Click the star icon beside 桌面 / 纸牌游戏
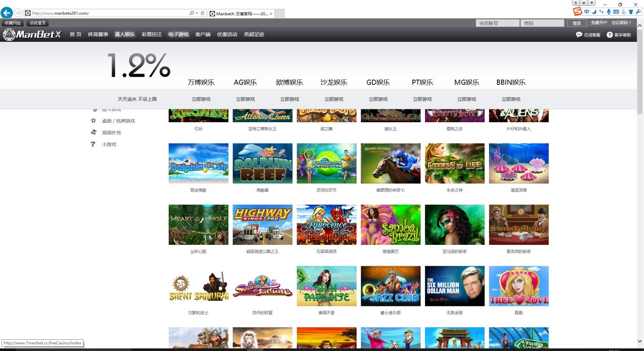 point(93,121)
